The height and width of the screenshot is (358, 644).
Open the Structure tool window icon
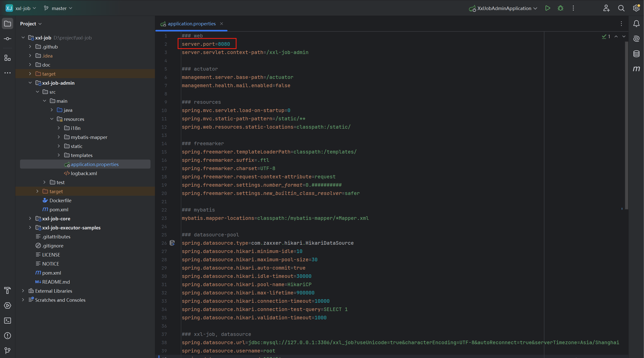(x=8, y=58)
